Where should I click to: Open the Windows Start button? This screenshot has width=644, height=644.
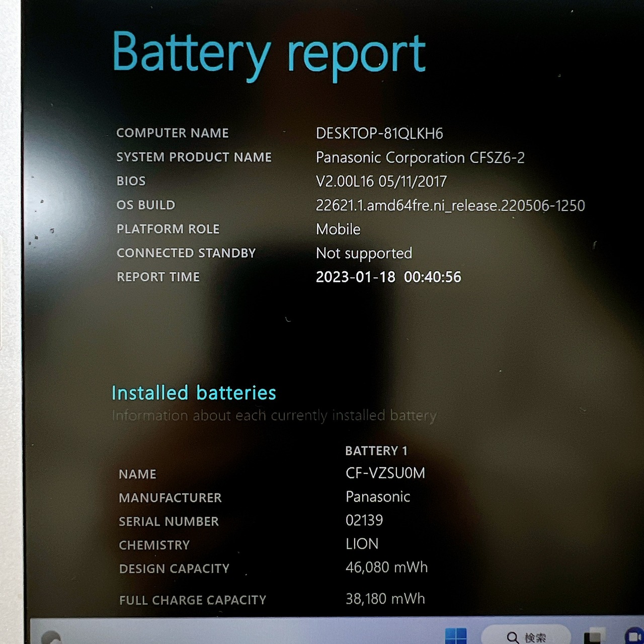pyautogui.click(x=456, y=636)
